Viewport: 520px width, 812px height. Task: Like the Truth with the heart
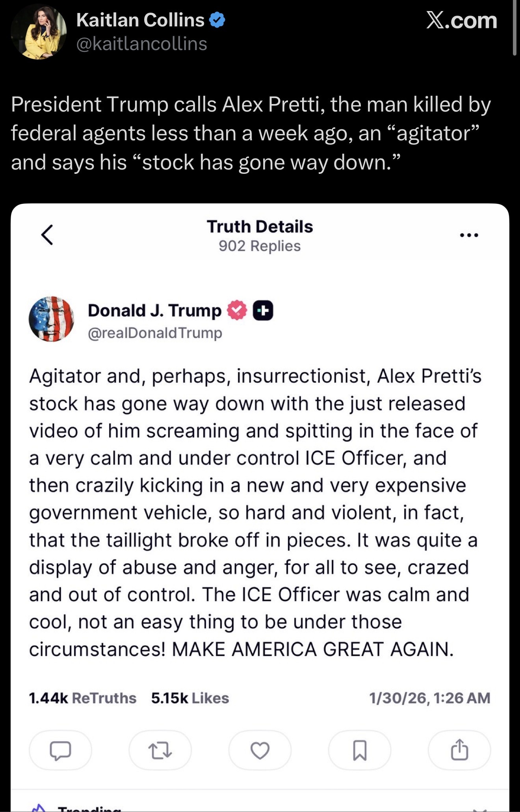click(260, 750)
